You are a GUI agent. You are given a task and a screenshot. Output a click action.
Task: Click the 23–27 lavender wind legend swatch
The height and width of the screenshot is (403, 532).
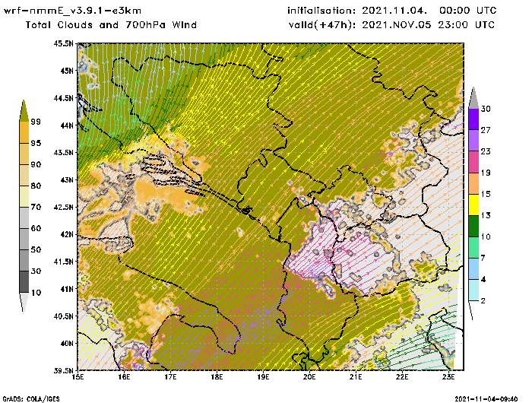click(x=473, y=141)
